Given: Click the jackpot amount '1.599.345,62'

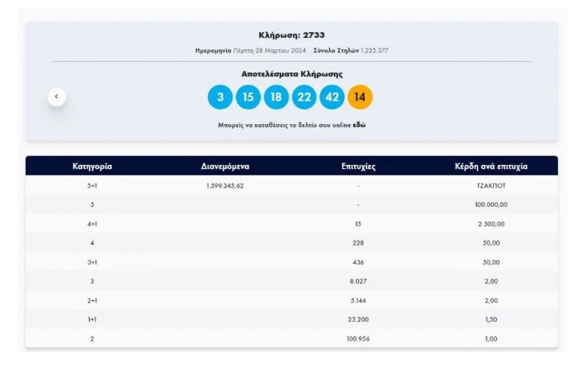Looking at the screenshot, I should [225, 186].
